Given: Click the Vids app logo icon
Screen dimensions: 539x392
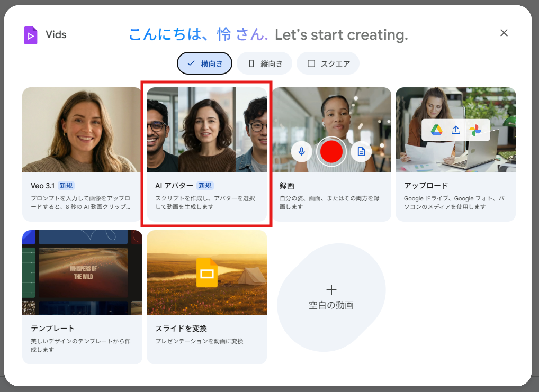Looking at the screenshot, I should click(30, 35).
